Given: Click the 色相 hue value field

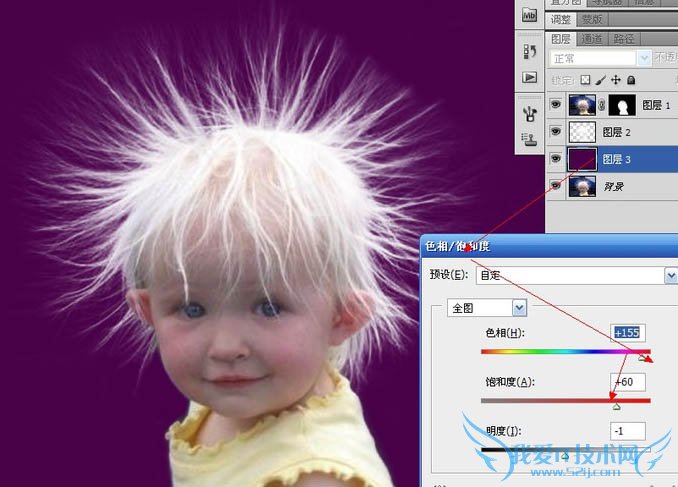Looking at the screenshot, I should (629, 332).
